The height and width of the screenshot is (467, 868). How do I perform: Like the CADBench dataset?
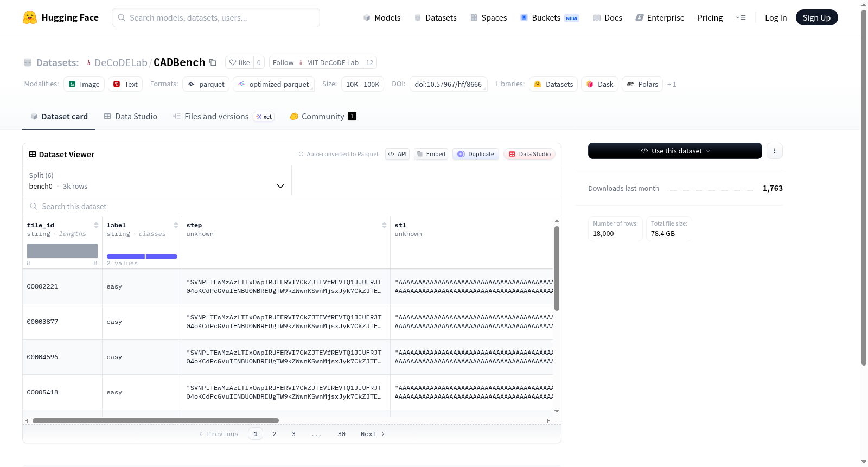click(239, 62)
